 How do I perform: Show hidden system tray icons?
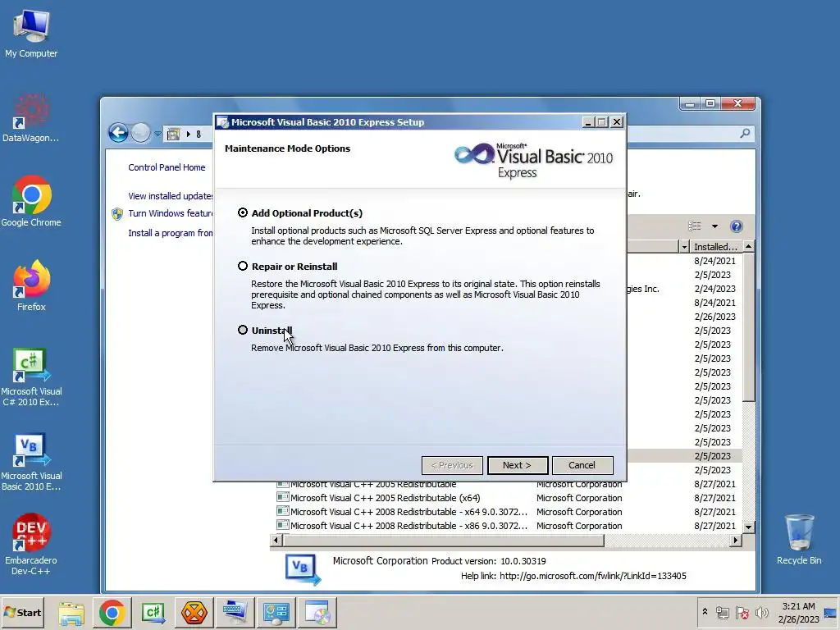(x=705, y=612)
